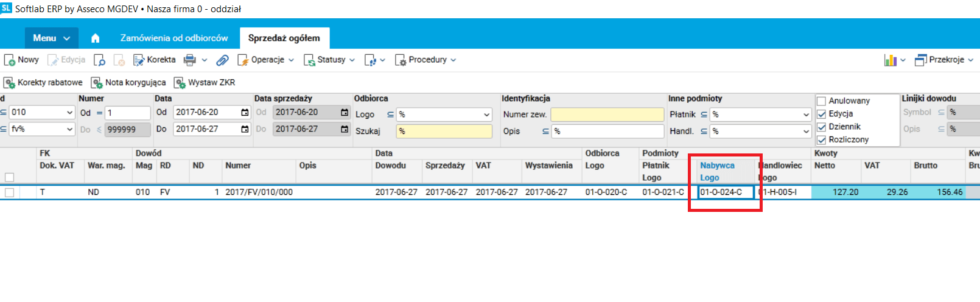Click the VAT amount 29.26 cell
Image resolution: width=980 pixels, height=302 pixels.
click(x=886, y=192)
